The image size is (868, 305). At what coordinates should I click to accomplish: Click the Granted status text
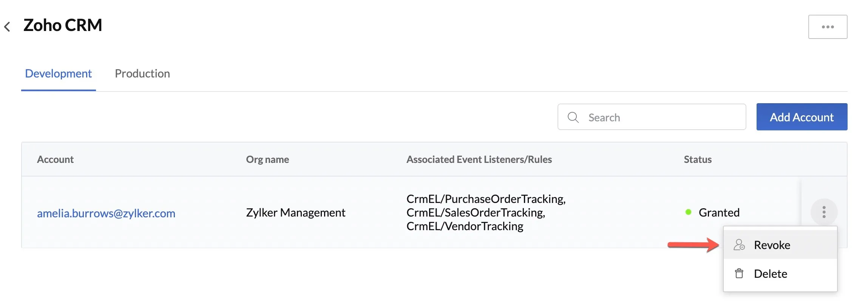pos(719,212)
